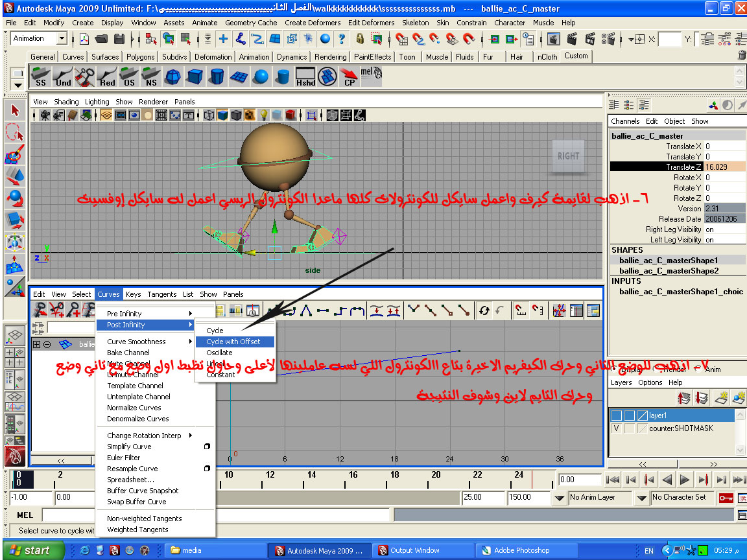This screenshot has height=560, width=747.
Task: Open the status line input mode dropdown arrow
Action: point(630,39)
